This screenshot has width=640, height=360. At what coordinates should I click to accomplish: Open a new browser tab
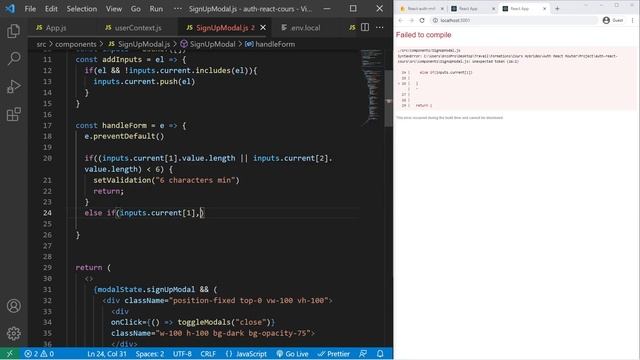point(557,9)
